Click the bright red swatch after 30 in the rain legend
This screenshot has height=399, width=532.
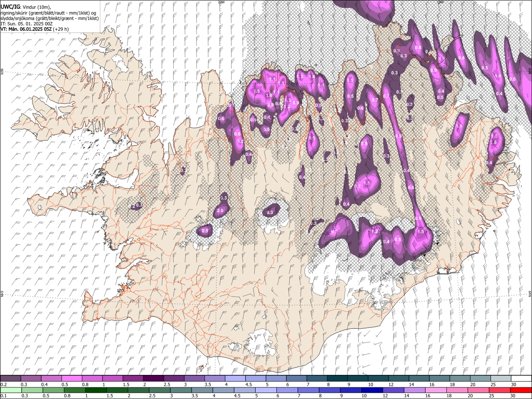tap(521, 390)
